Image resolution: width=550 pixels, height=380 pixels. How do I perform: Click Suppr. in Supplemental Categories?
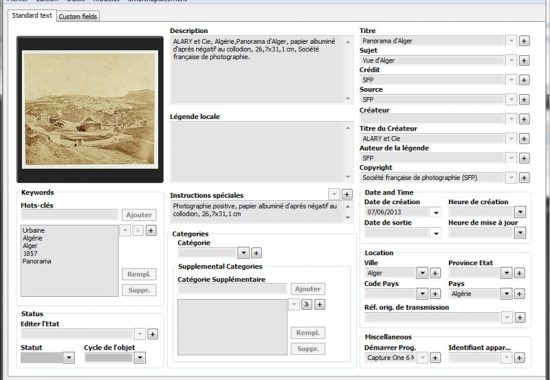click(308, 349)
